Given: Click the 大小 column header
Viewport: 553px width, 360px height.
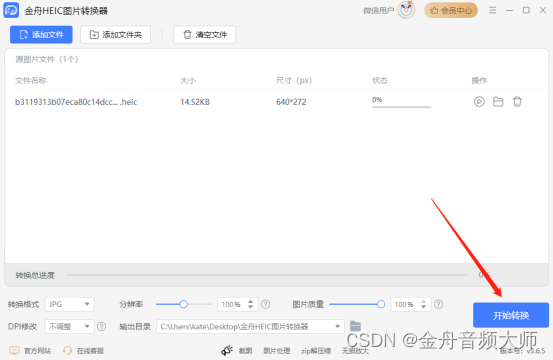Looking at the screenshot, I should tap(188, 80).
